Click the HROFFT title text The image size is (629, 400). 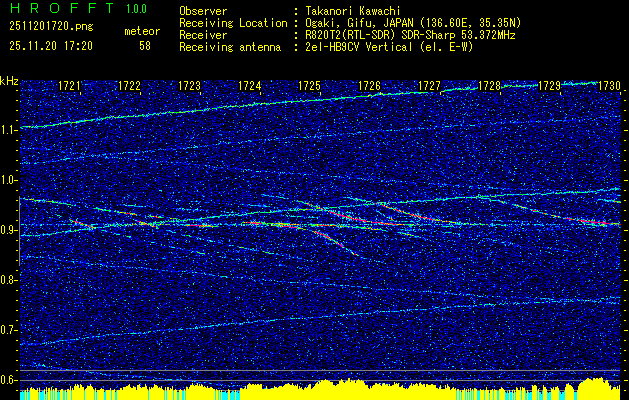(x=62, y=8)
